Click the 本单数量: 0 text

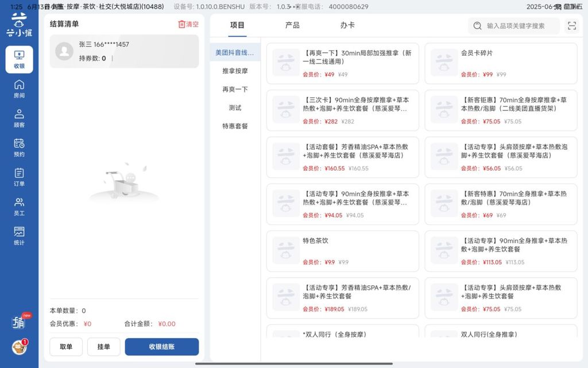click(68, 310)
